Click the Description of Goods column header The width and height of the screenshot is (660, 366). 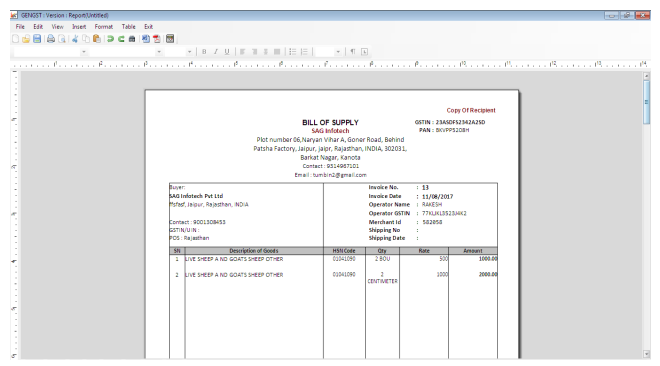(x=254, y=251)
